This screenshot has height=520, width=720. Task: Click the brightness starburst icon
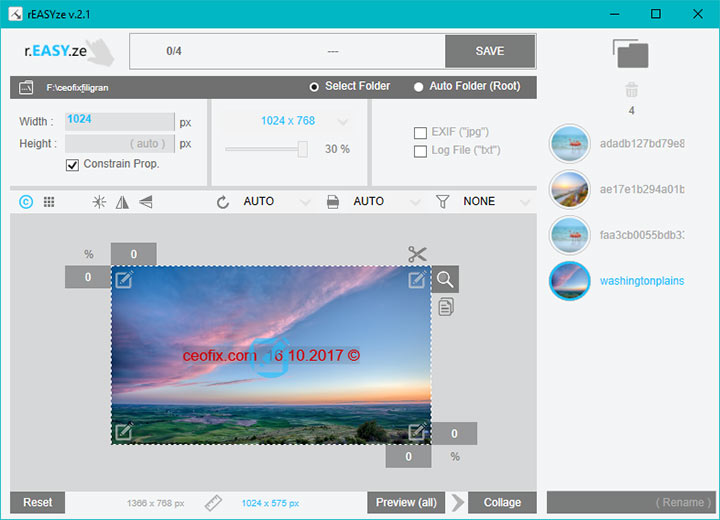click(x=99, y=202)
